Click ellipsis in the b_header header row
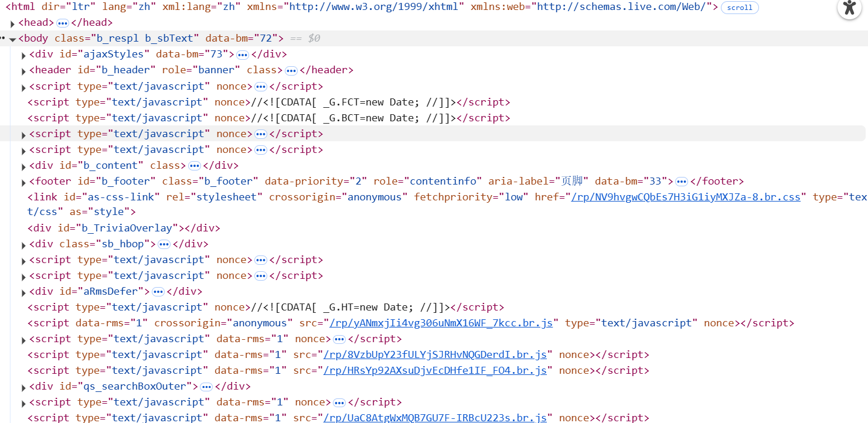The height and width of the screenshot is (423, 868). pyautogui.click(x=291, y=70)
